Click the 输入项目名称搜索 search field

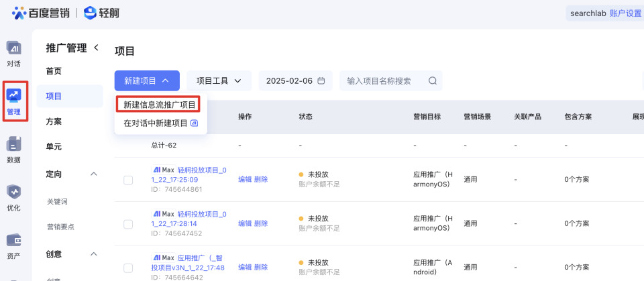tap(384, 81)
